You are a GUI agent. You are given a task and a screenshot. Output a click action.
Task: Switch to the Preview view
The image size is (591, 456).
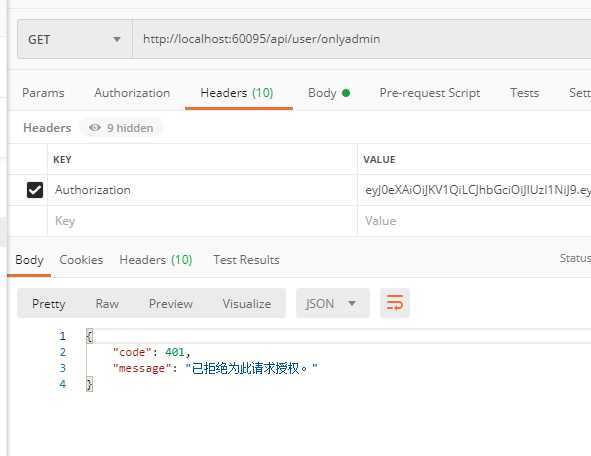click(171, 304)
